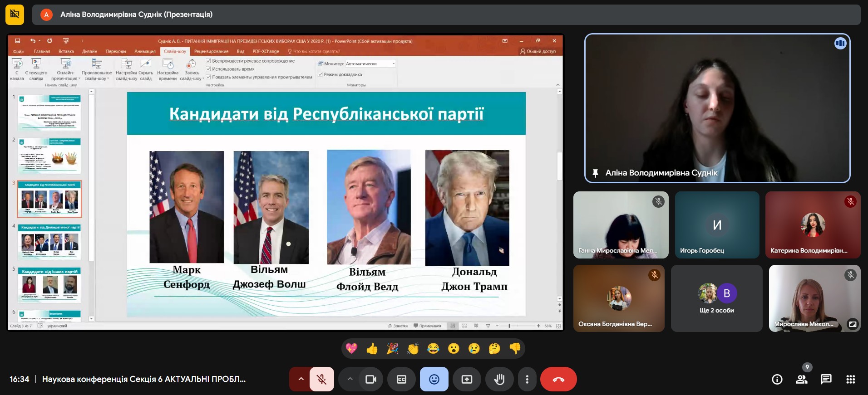The height and width of the screenshot is (395, 868).
Task: Click the present screen icon
Action: point(467,379)
